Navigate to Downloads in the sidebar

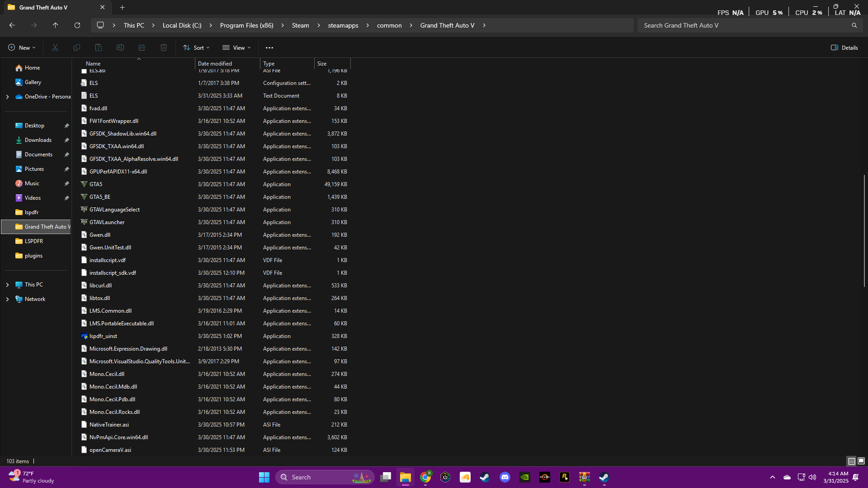[x=38, y=140]
